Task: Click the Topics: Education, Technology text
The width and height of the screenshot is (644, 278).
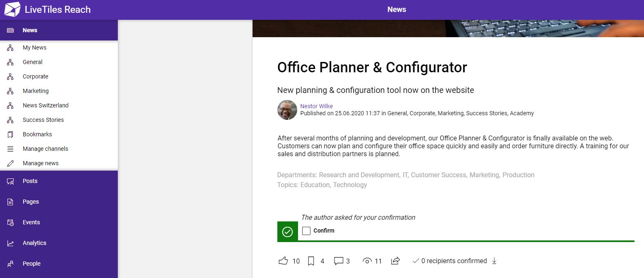Action: click(322, 185)
